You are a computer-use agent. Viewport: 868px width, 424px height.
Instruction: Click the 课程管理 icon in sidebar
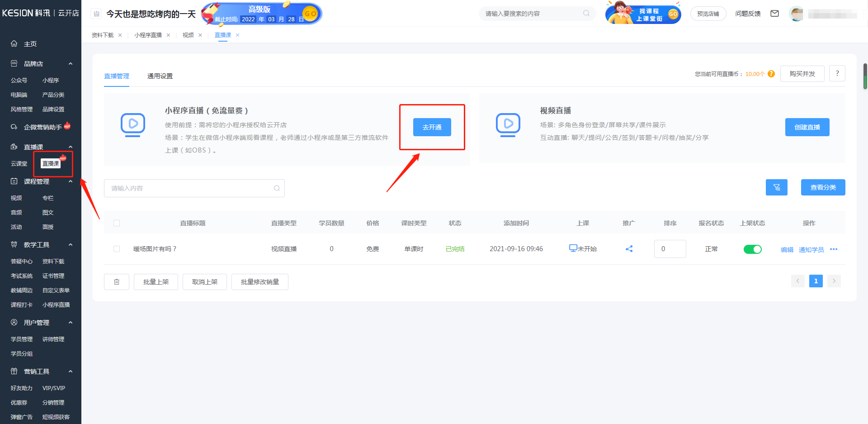tap(14, 181)
